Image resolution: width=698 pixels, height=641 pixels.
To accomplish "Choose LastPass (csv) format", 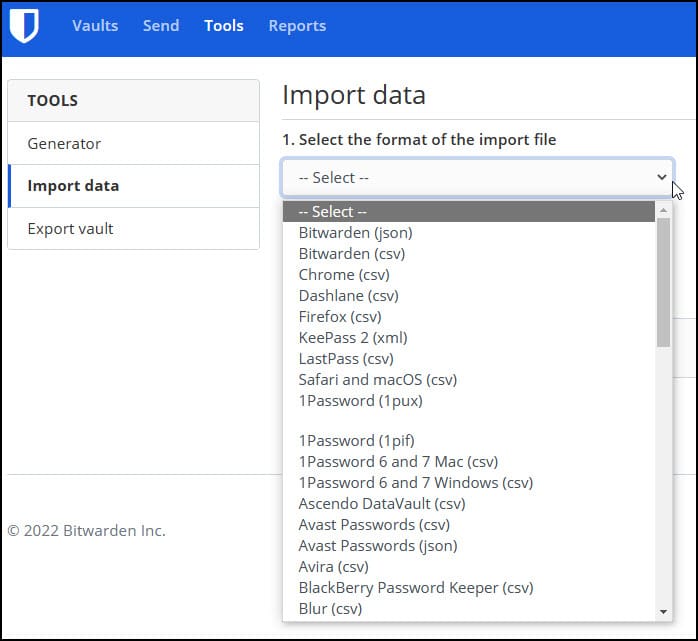I will [x=469, y=358].
